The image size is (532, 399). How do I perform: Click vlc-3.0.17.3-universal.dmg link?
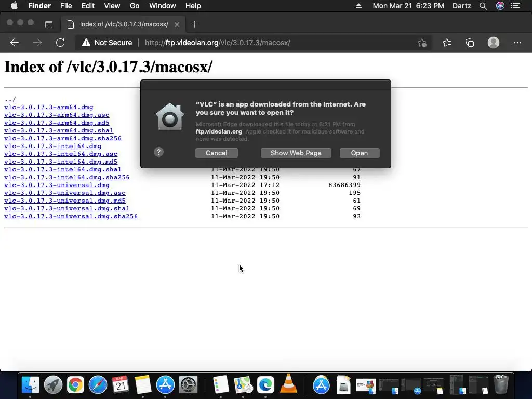point(57,185)
